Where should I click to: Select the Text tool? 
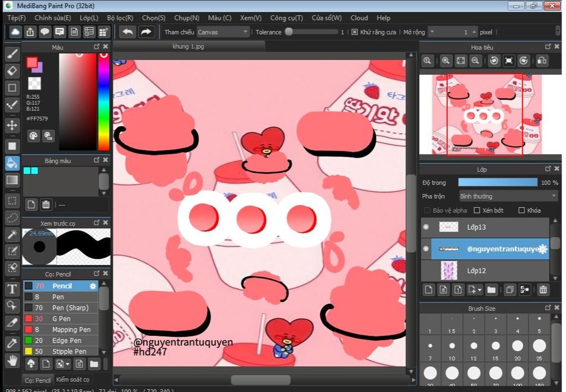tap(12, 289)
